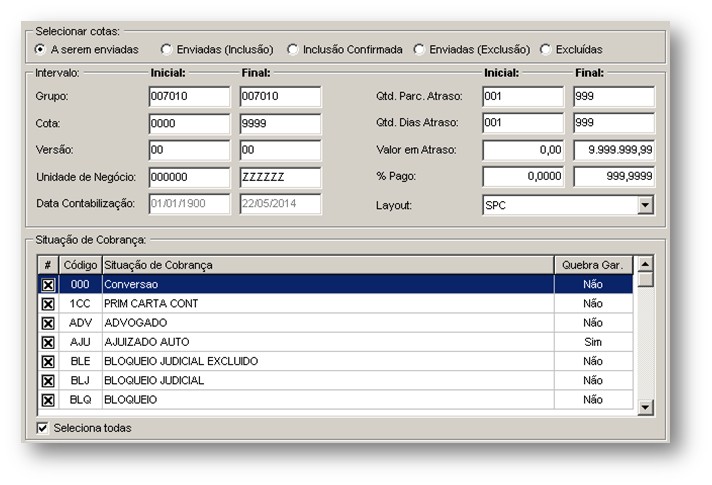Uncheck the BLE BLOQUEIO JUDICIAL EXCLUIDO checkbox
Image resolution: width=712 pixels, height=485 pixels.
[x=48, y=361]
